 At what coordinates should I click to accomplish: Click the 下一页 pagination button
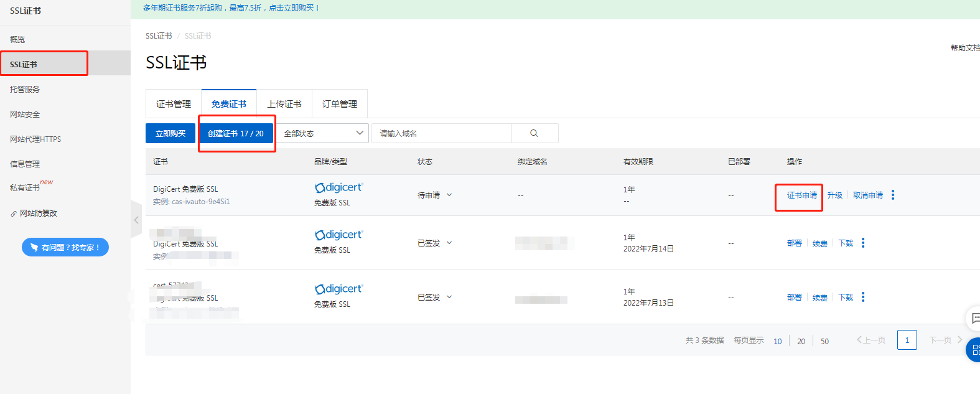coord(945,340)
